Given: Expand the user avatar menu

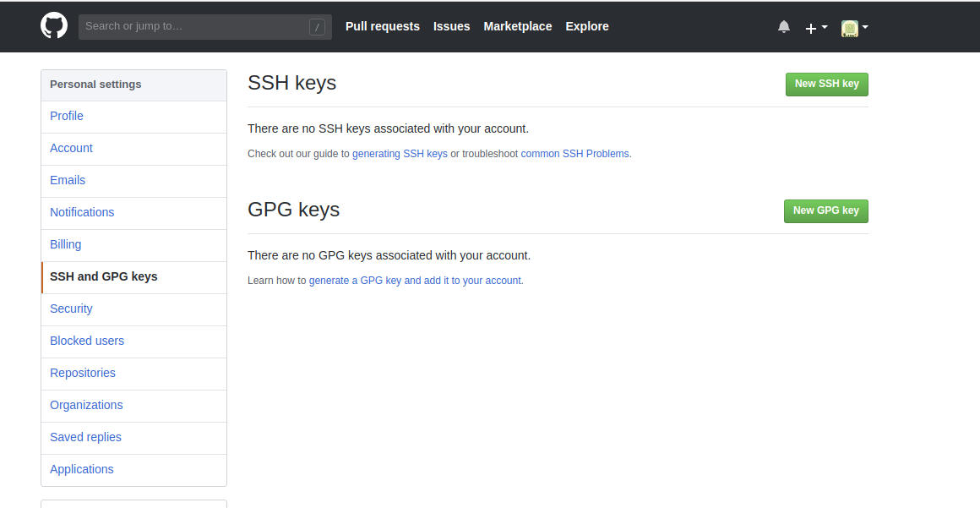Looking at the screenshot, I should pos(854,28).
